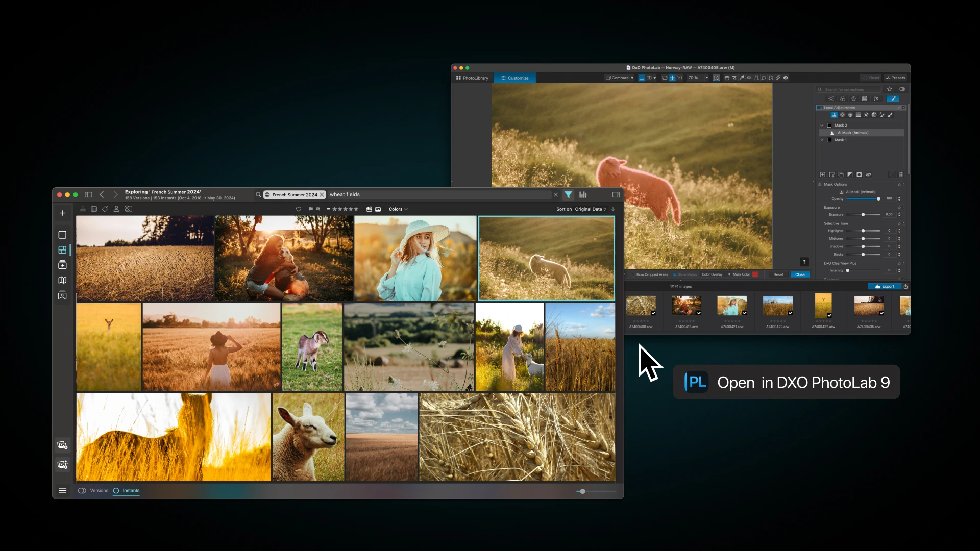980x551 pixels.
Task: Select the woman in hat photo thumbnail
Action: tap(415, 258)
